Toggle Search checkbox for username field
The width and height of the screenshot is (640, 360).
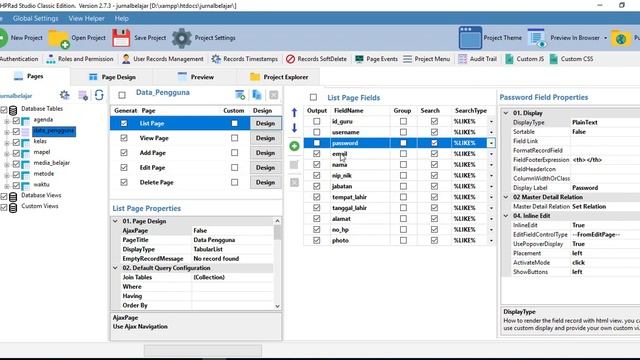434,132
